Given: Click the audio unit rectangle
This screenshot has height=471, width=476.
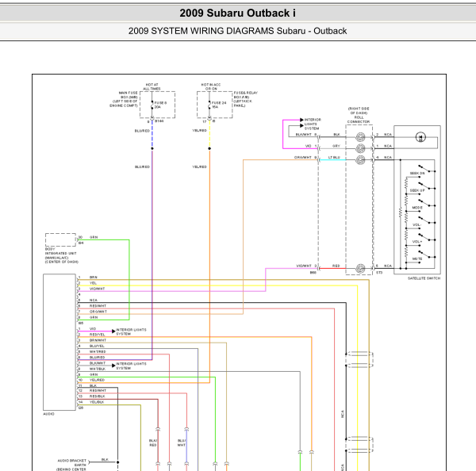Looking at the screenshot, I should point(59,343).
